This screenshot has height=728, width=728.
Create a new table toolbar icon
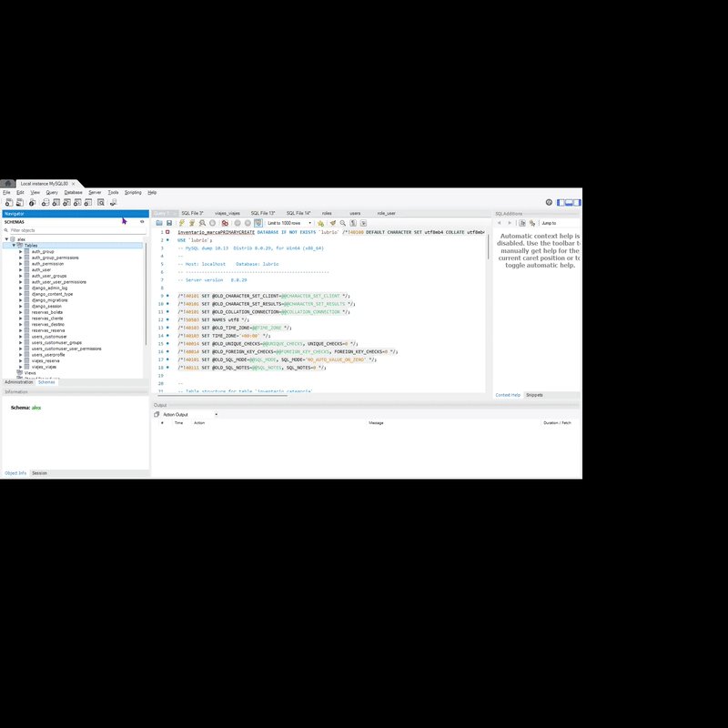click(56, 202)
